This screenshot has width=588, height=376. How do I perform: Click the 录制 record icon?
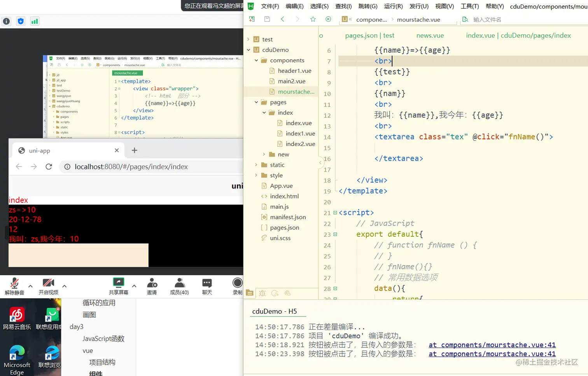coord(237,283)
